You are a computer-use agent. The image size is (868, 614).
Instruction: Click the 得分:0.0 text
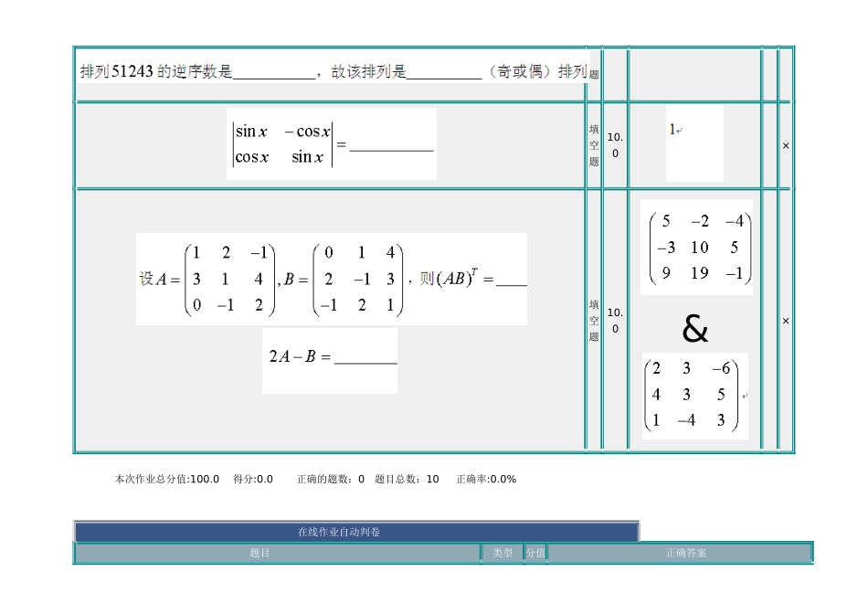click(x=253, y=479)
